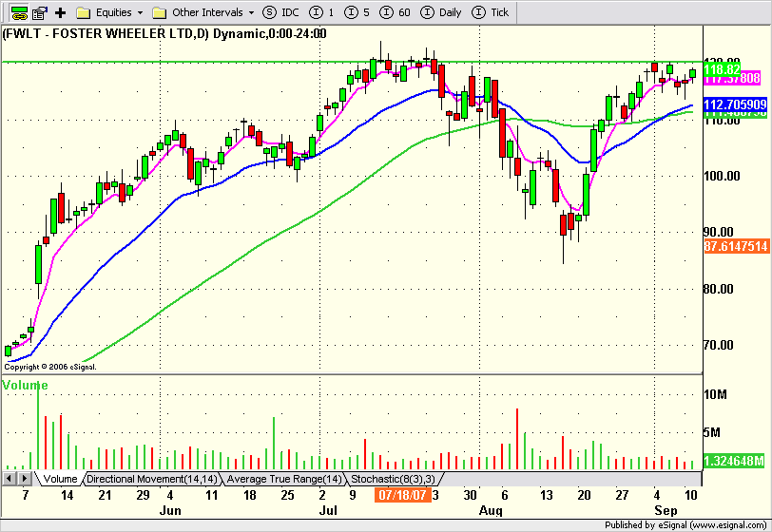Open the Volume study tab
772x532 pixels.
click(x=59, y=479)
